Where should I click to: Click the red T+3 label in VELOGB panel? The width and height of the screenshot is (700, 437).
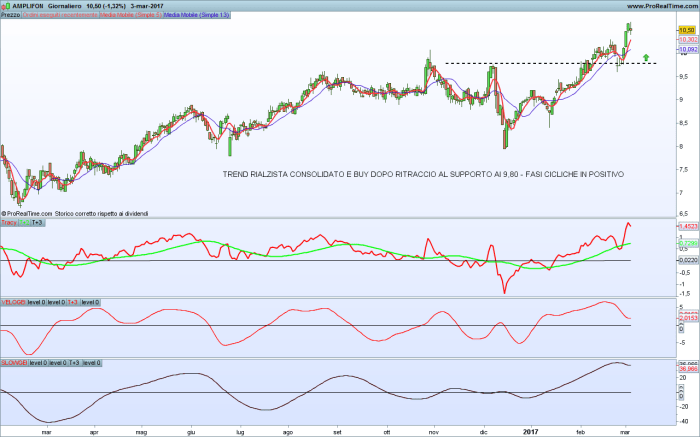(72, 301)
